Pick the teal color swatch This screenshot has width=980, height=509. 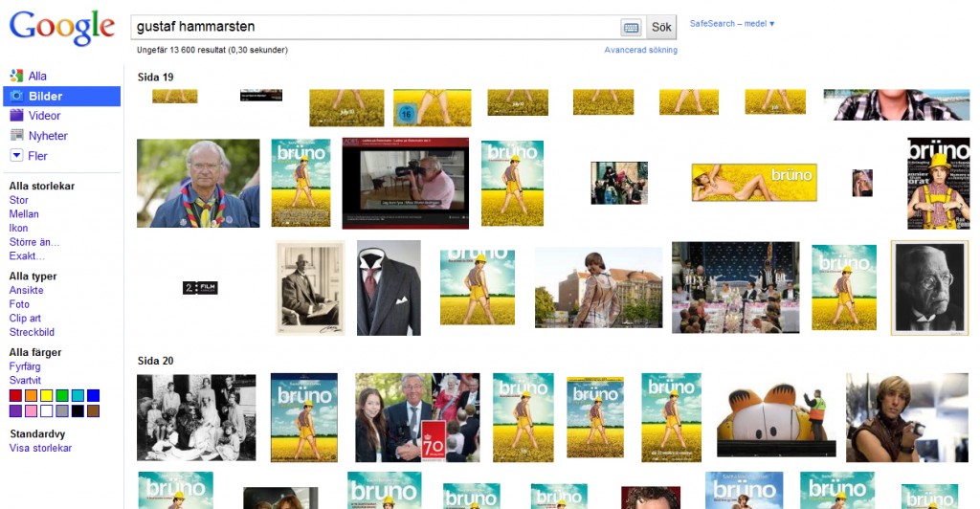(78, 395)
